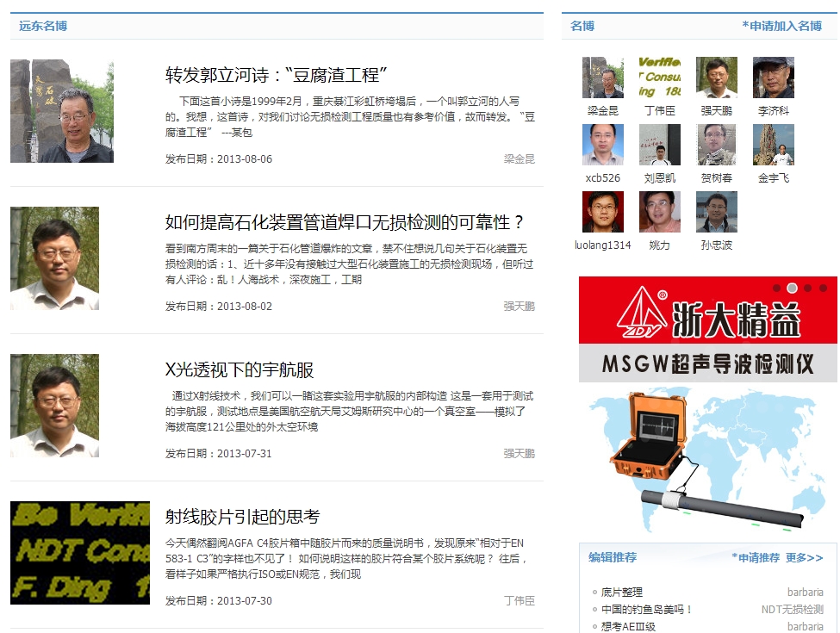Viewport: 840px width, 633px height.
Task: Open 金宇飞 avatar in 名博 panel
Action: click(773, 145)
